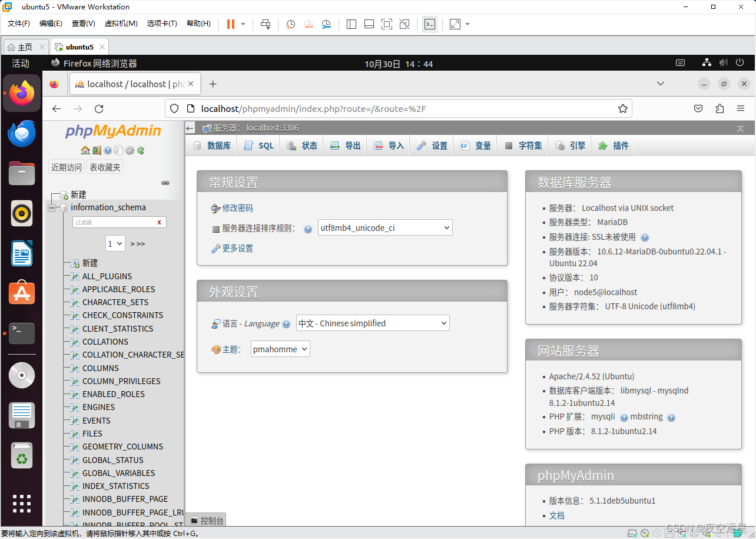
Task: Open the 更多设置 more settings link
Action: point(238,248)
